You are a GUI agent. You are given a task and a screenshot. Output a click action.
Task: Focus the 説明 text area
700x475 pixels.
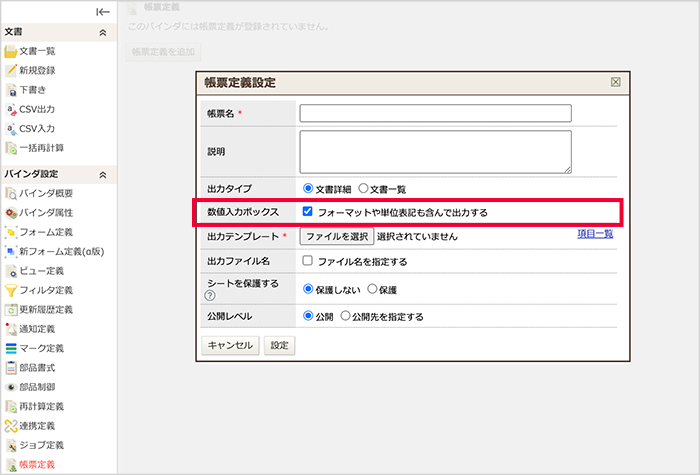click(x=435, y=152)
